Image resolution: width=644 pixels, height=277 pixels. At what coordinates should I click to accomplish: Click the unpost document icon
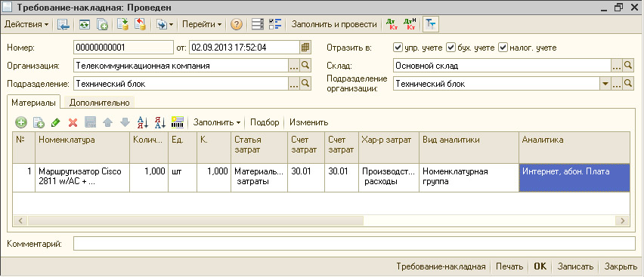pos(141,25)
